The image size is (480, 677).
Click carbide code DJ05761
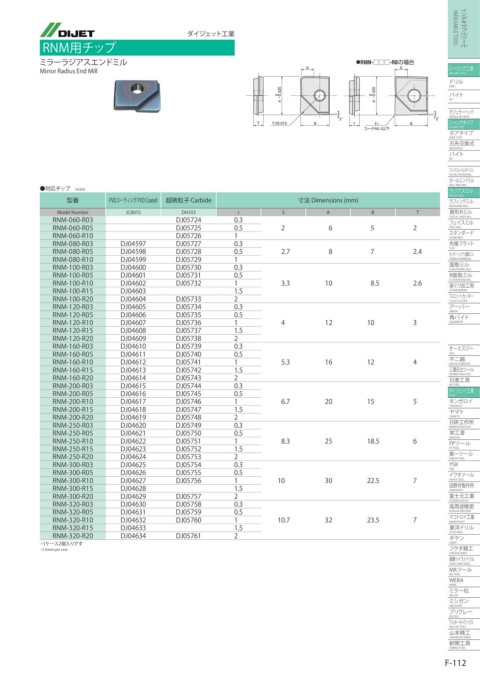click(x=189, y=536)
